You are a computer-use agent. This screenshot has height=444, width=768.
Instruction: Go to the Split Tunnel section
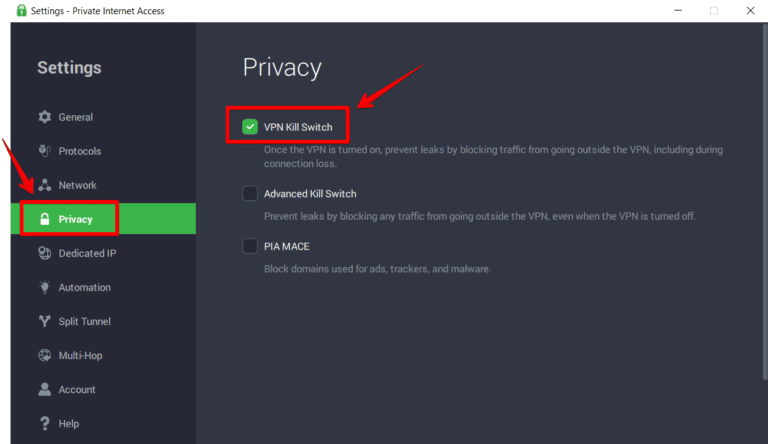84,321
